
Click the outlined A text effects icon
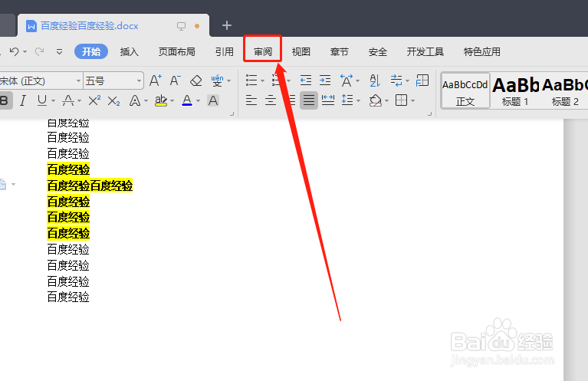coord(135,100)
